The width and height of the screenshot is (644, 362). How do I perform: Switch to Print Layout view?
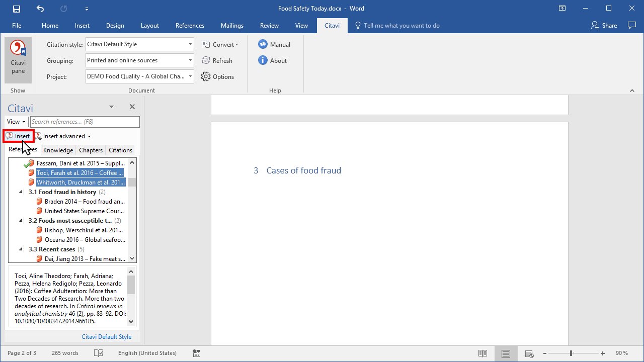point(506,353)
